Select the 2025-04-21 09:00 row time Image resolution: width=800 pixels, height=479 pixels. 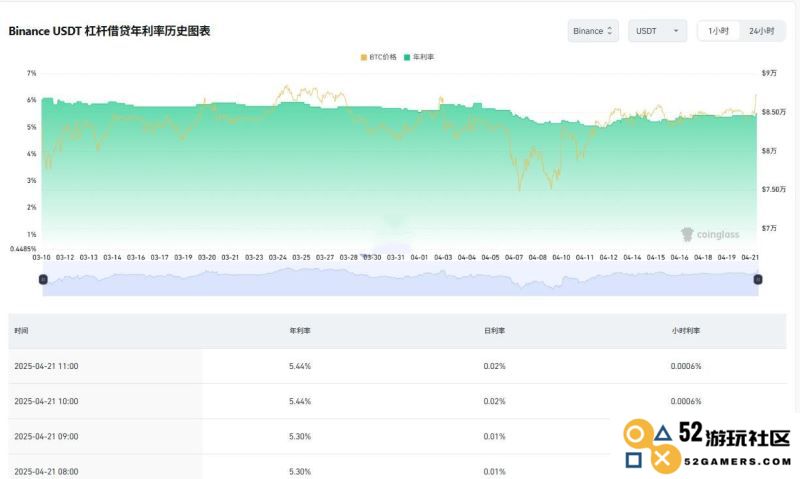[x=46, y=437]
